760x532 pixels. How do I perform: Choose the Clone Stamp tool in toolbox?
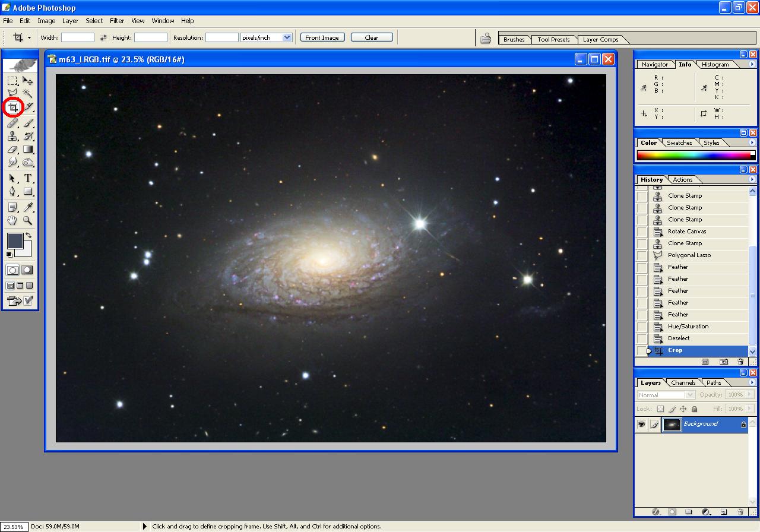12,136
